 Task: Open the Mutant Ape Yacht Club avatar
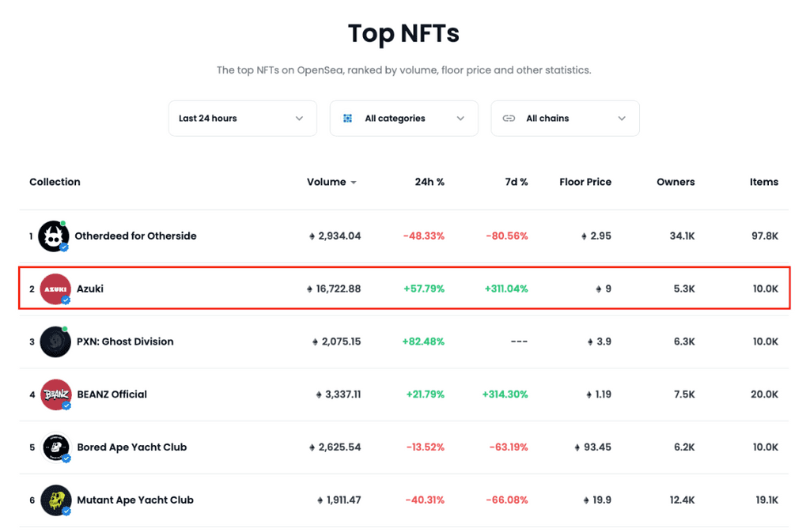tap(55, 500)
